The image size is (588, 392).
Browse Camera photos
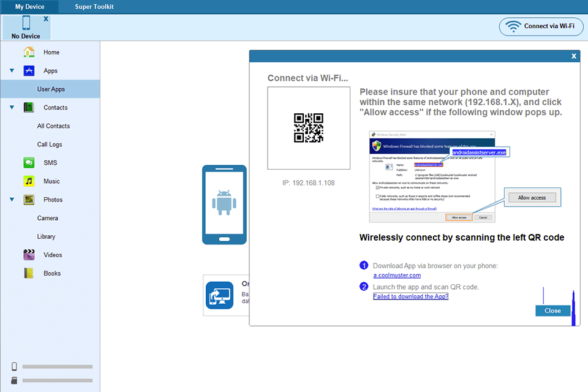point(53,217)
